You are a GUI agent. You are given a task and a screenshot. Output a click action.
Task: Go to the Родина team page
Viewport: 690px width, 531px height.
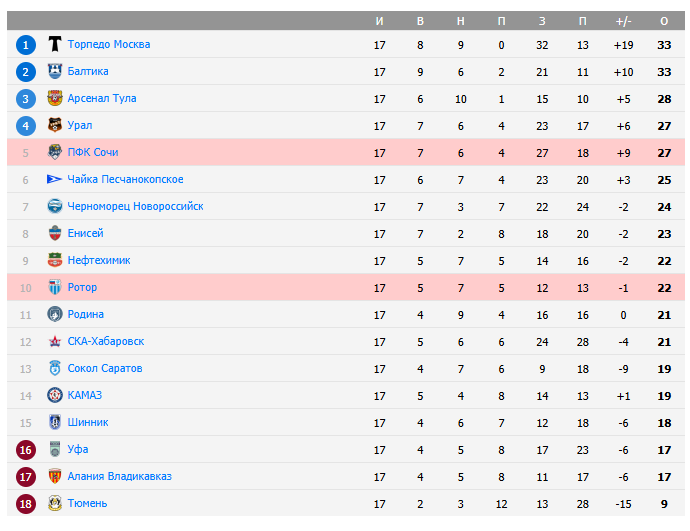[x=85, y=314]
